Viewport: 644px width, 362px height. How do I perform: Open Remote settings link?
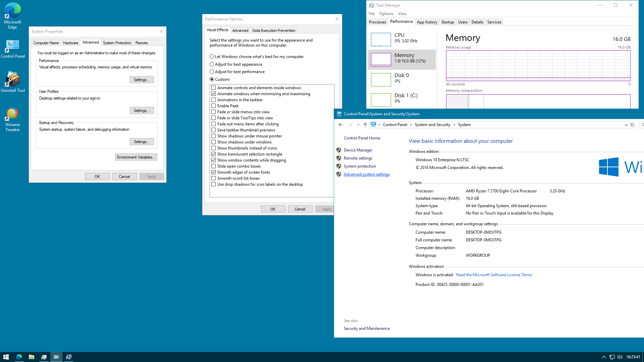(358, 158)
